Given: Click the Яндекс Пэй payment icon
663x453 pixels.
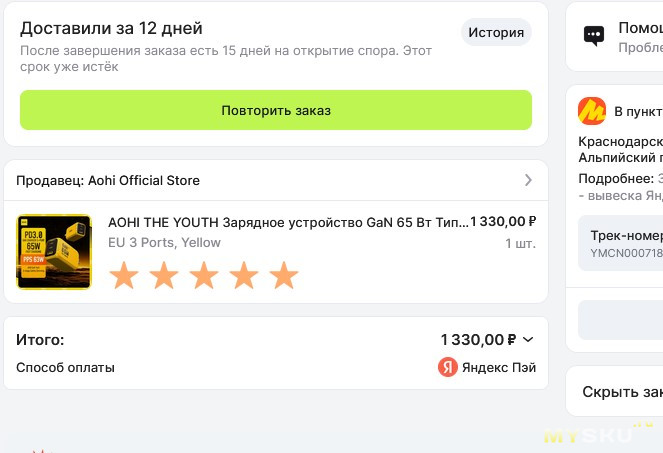Looking at the screenshot, I should click(448, 367).
